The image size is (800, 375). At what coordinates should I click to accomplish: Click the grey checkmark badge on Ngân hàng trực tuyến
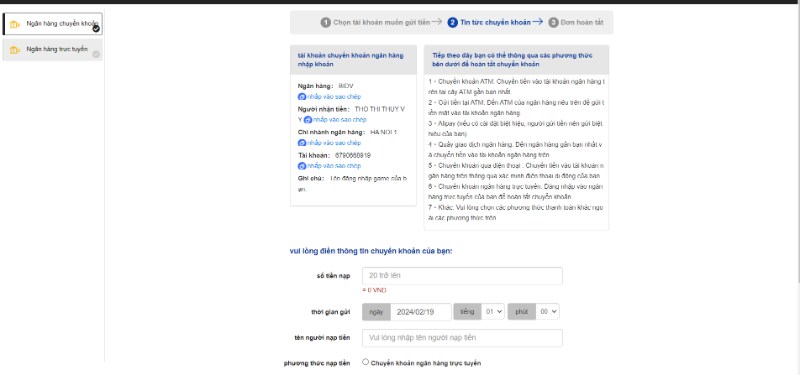[96, 54]
